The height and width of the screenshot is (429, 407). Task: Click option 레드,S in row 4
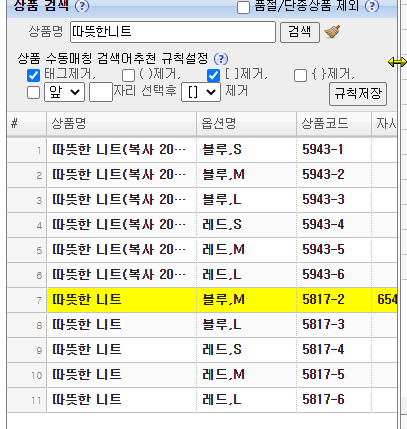click(x=247, y=225)
